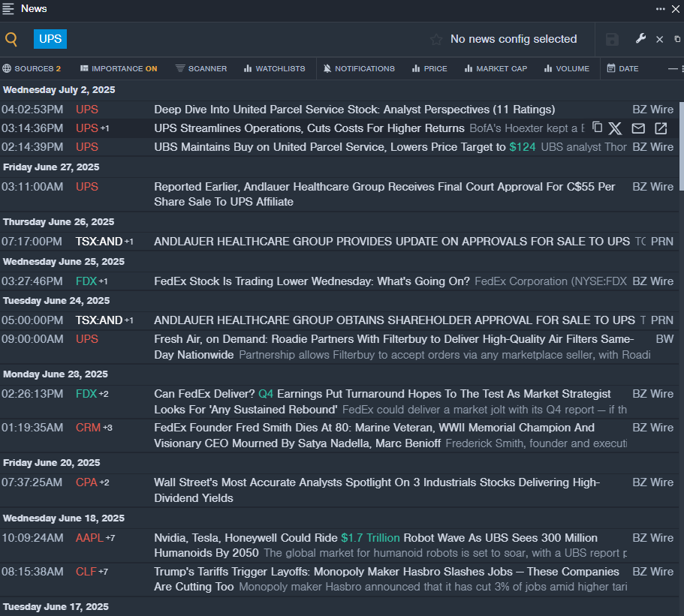Click the +7 additional tickers next to AAPL
Image resolution: width=684 pixels, height=616 pixels.
pyautogui.click(x=110, y=538)
